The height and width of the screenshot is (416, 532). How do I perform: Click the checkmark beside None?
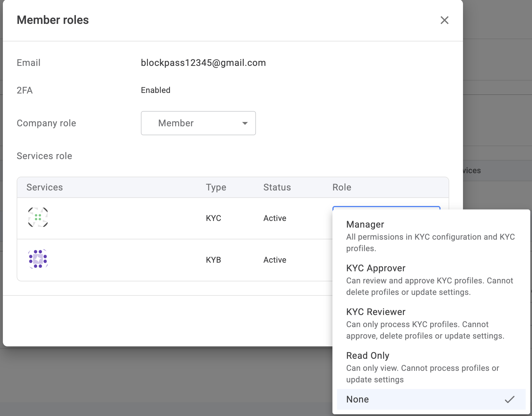(x=509, y=399)
